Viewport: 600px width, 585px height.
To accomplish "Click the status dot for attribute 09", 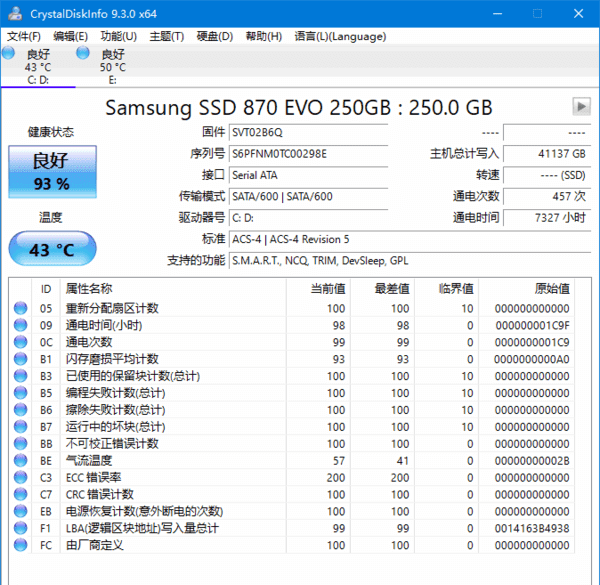I will (x=21, y=325).
